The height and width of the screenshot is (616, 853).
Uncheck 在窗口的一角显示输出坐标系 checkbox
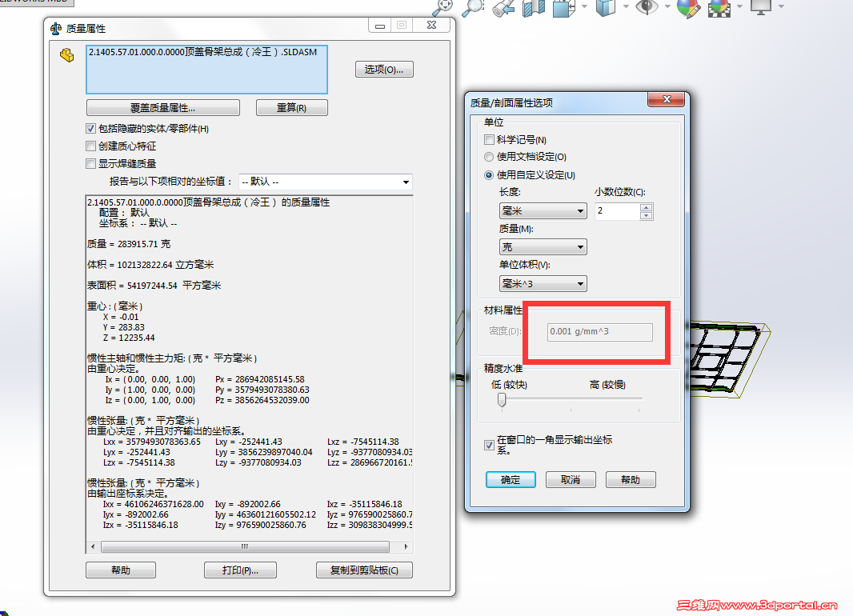(489, 446)
